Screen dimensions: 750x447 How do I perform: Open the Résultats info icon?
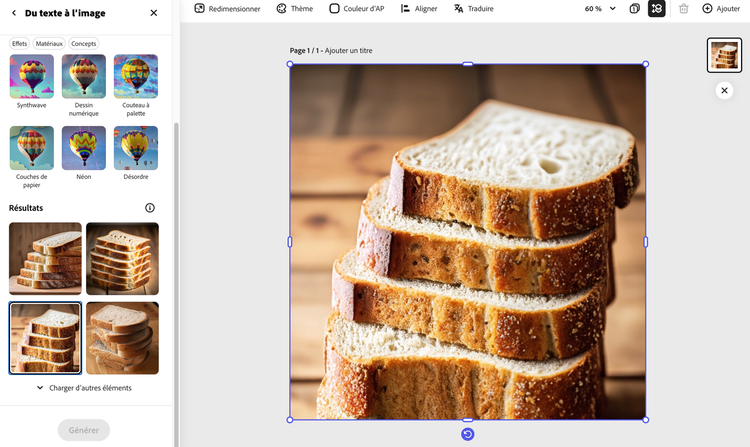[x=150, y=208]
